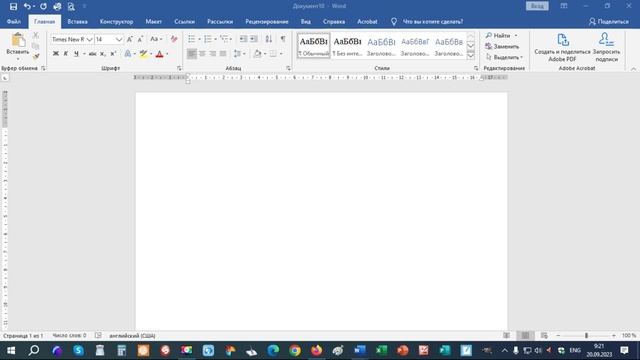640x360 pixels.
Task: Open the line spacing dropdown
Action: (x=239, y=54)
